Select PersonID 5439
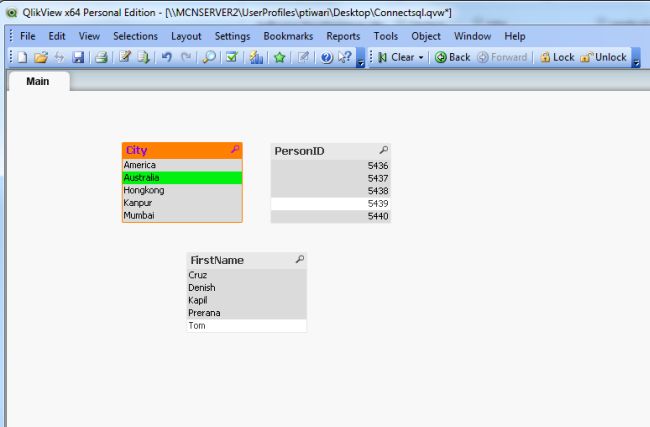The height and width of the screenshot is (427, 650). pos(330,204)
